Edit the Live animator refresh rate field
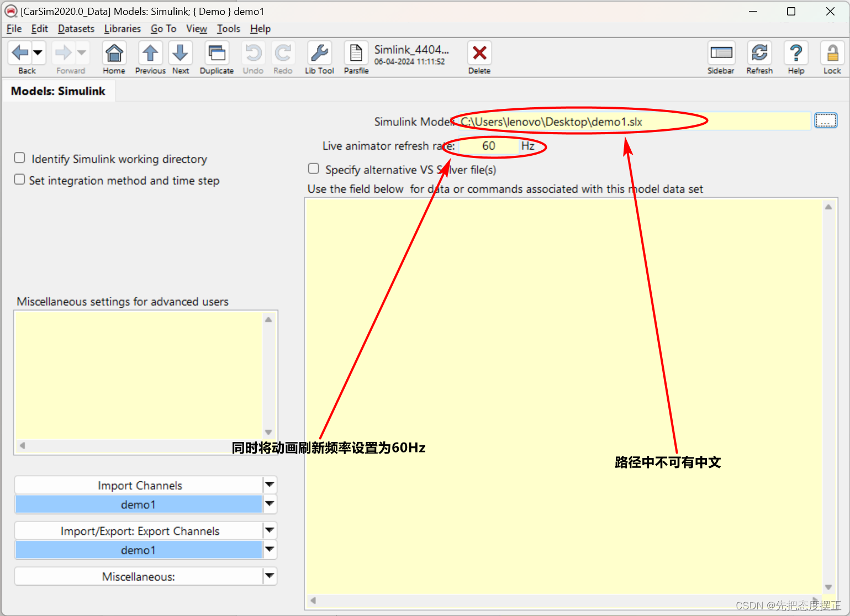Image resolution: width=850 pixels, height=616 pixels. coord(489,146)
